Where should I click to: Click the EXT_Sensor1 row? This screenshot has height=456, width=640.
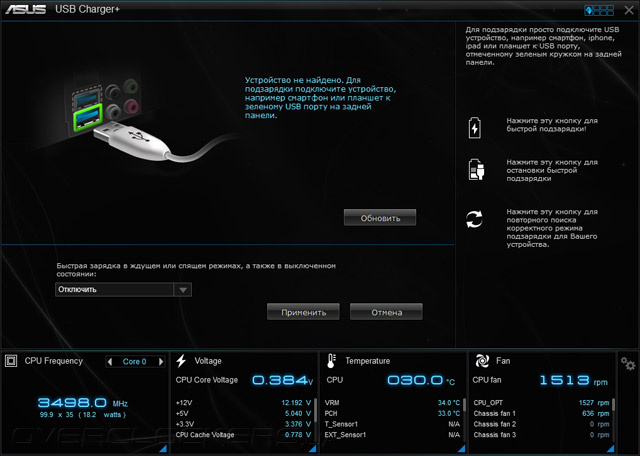(392, 435)
